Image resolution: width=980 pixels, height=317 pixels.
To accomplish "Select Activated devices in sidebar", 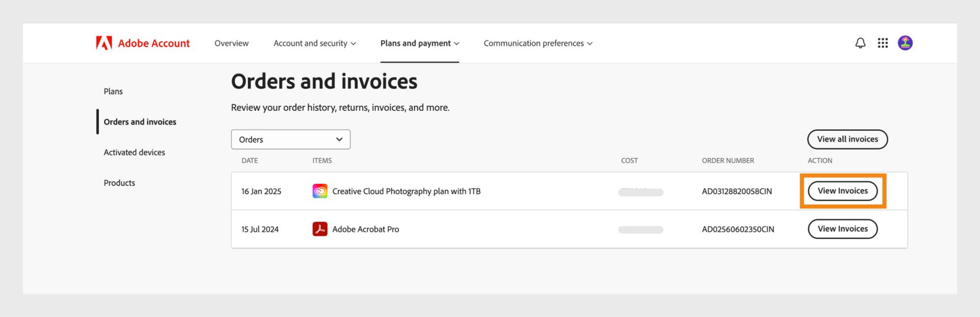I will [x=134, y=153].
